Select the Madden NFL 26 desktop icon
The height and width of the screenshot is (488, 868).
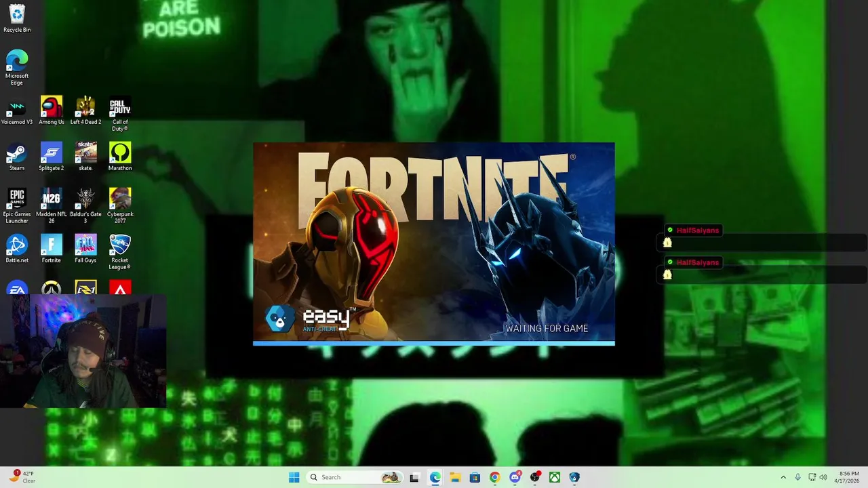52,206
